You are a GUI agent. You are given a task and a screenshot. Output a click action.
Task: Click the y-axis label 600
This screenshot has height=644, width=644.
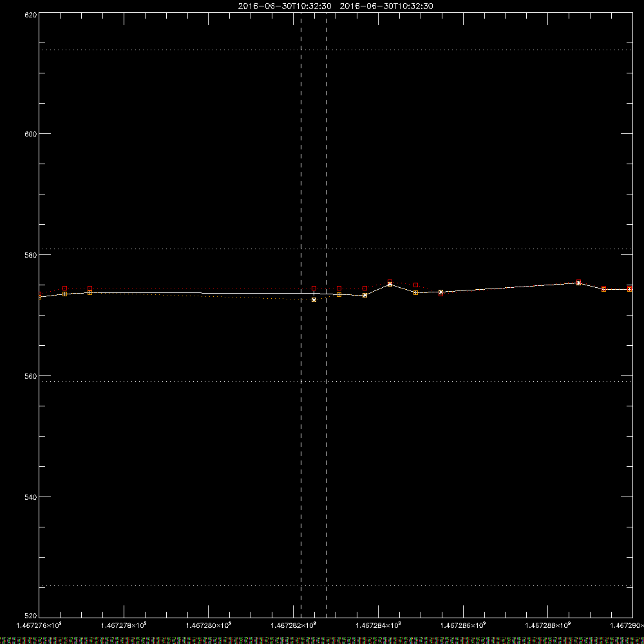pos(31,134)
